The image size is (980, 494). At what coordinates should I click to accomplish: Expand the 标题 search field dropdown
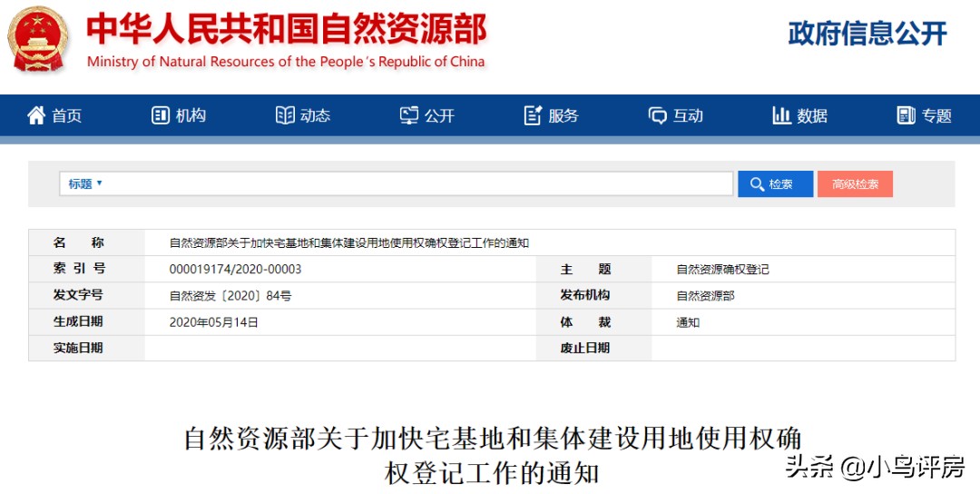click(85, 183)
